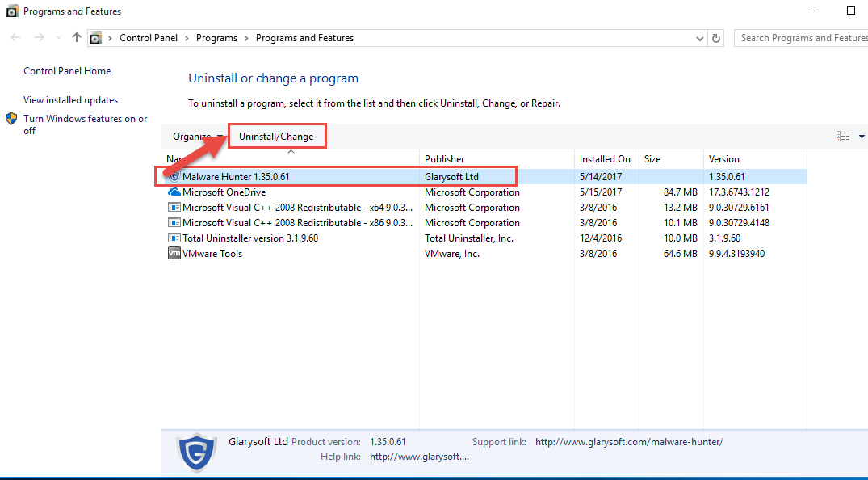Click version 9.9.4.3193940 cell
Screen dimensions: 868x480
(737, 254)
